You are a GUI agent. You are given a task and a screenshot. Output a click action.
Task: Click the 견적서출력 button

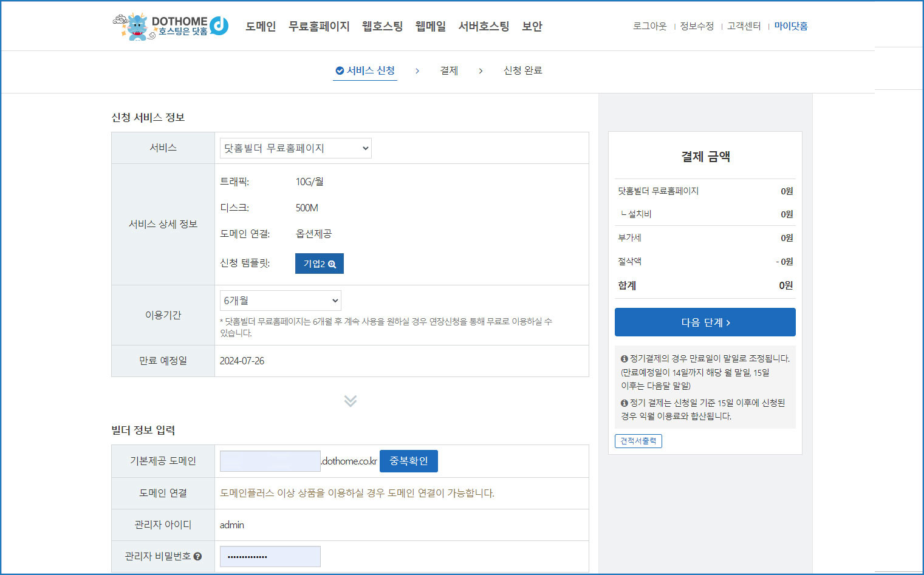pos(638,441)
